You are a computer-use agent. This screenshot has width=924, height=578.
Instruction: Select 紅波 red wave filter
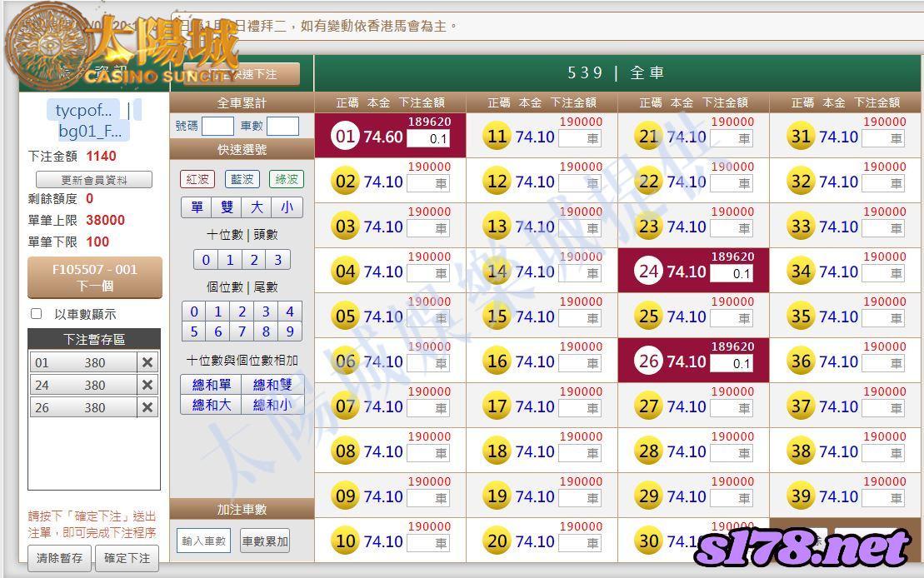(197, 179)
